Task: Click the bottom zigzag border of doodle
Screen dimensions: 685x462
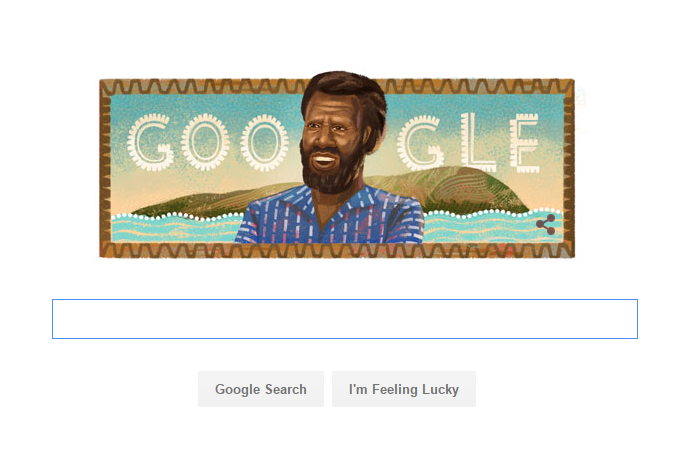Action: click(x=336, y=250)
